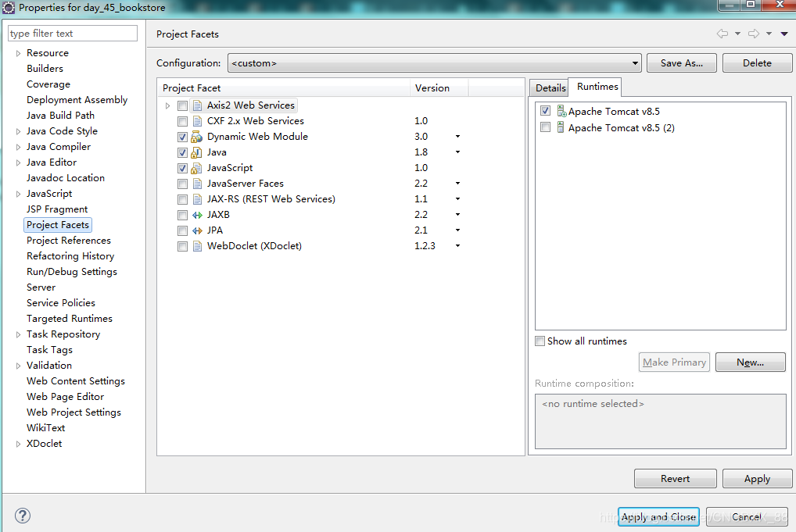Image resolution: width=796 pixels, height=532 pixels.
Task: Enable the Axis2 Web Services facet checkbox
Action: pyautogui.click(x=183, y=106)
